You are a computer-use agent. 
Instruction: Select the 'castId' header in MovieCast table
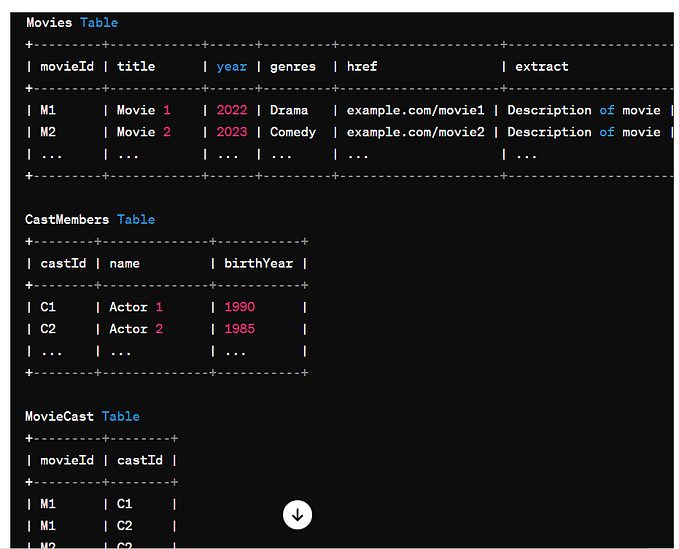pyautogui.click(x=140, y=460)
